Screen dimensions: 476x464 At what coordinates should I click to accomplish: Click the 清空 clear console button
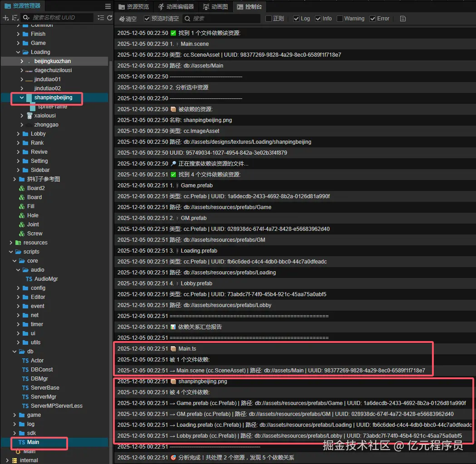pos(128,19)
